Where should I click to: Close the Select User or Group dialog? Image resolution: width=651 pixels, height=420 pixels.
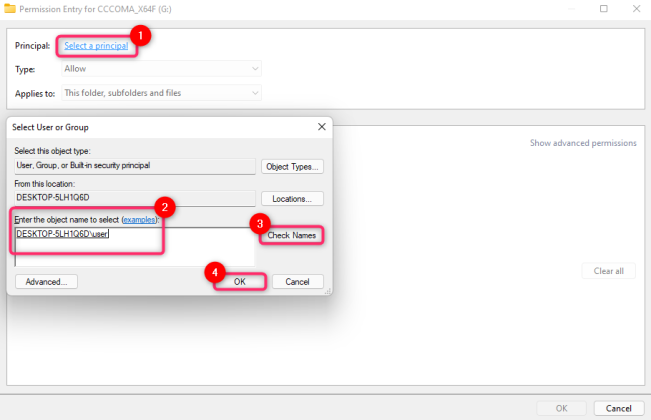tap(322, 127)
